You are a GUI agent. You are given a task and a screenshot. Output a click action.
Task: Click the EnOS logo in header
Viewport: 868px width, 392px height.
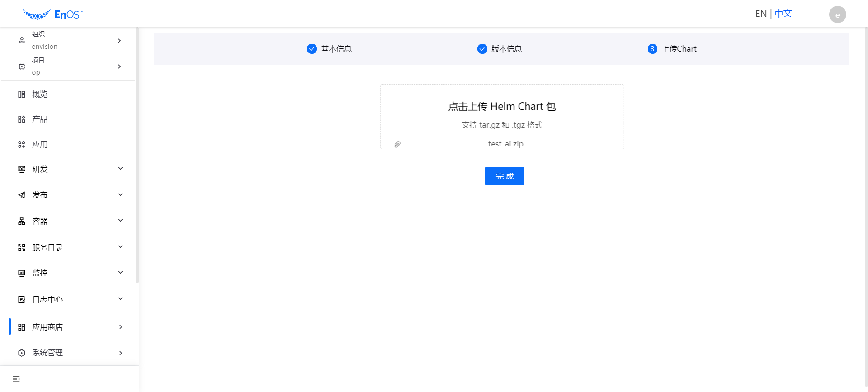pos(52,14)
